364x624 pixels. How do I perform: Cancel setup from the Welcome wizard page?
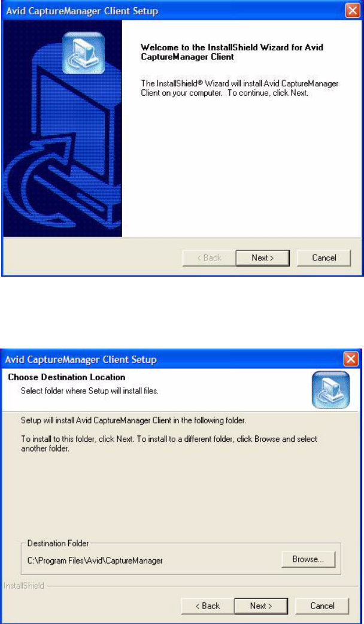point(324,258)
